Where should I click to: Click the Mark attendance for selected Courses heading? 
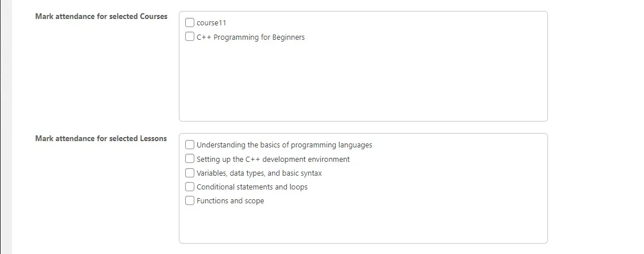101,17
